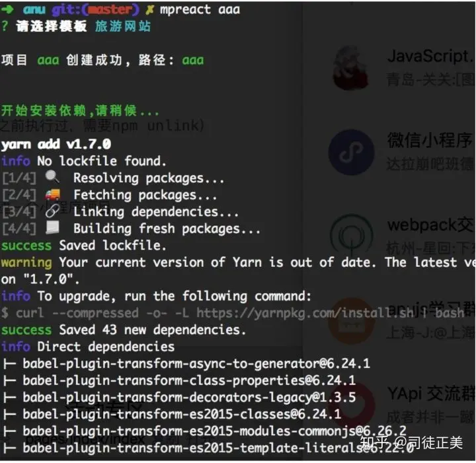Click the mpreact aaa command text
Image resolution: width=476 pixels, height=463 pixels.
click(x=200, y=10)
